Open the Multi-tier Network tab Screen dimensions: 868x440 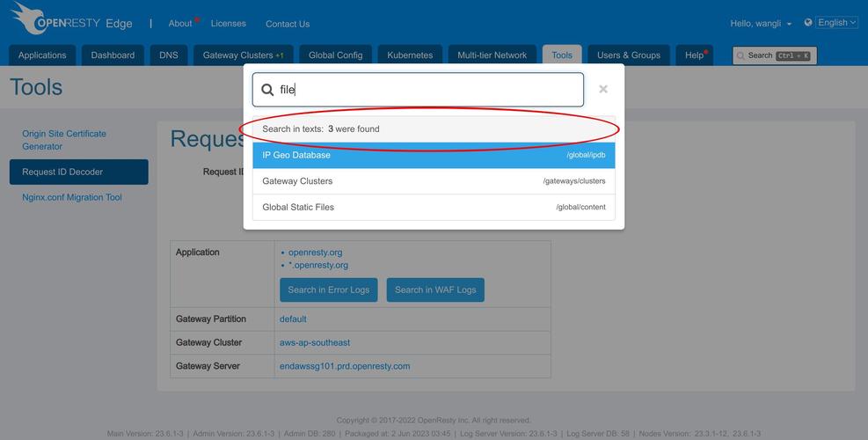492,55
